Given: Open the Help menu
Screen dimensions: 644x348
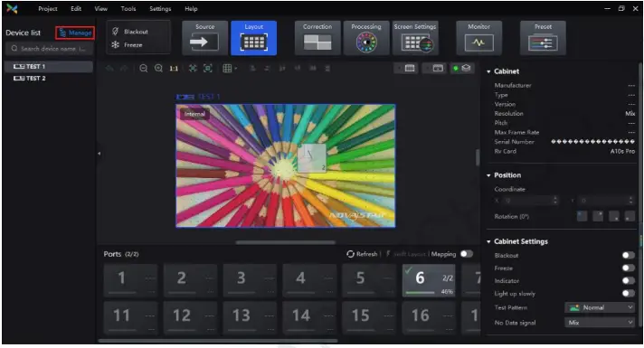Looking at the screenshot, I should [x=191, y=9].
